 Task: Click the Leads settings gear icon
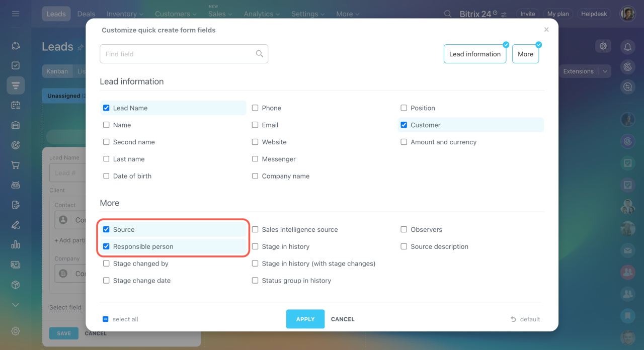602,46
